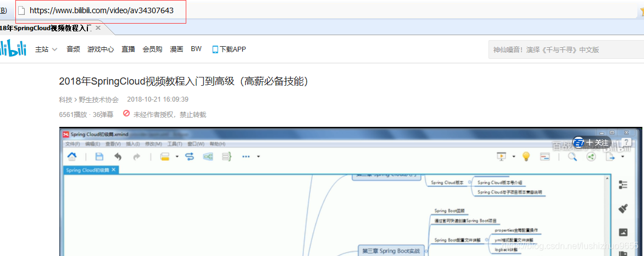Open the XMind 窗口(W) menu
644x256 pixels.
(196, 144)
